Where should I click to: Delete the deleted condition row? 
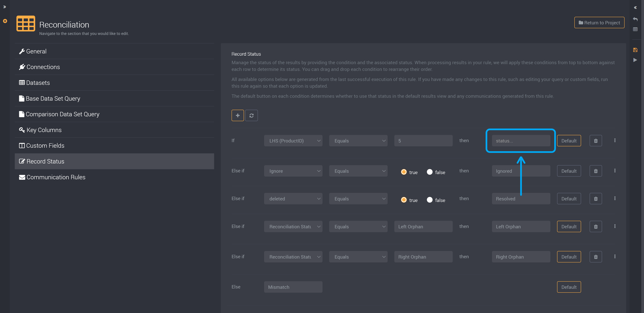tap(596, 199)
